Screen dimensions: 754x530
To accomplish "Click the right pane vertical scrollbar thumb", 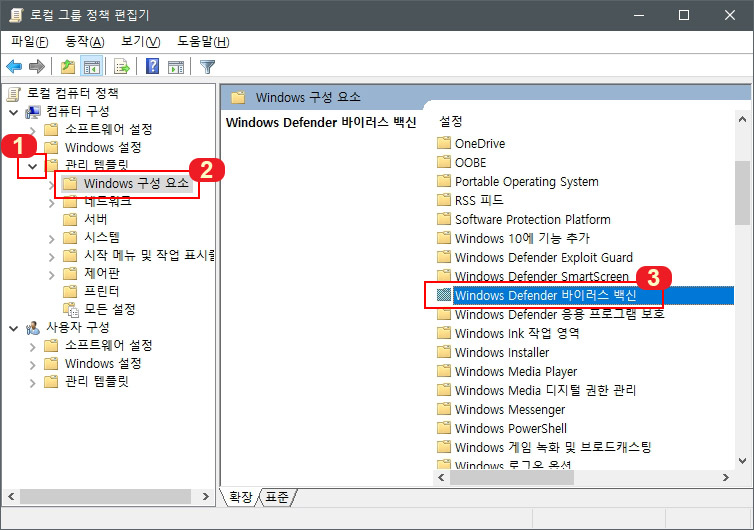I will [742, 193].
